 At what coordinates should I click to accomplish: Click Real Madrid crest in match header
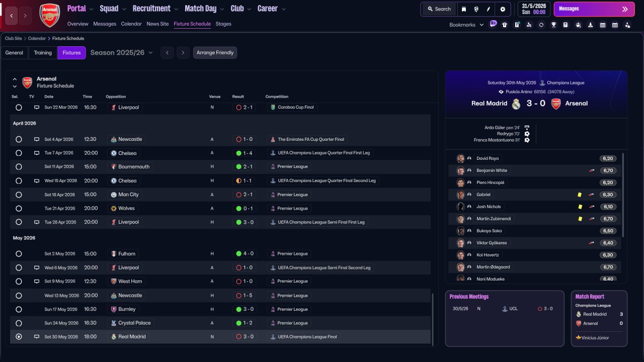pyautogui.click(x=516, y=104)
